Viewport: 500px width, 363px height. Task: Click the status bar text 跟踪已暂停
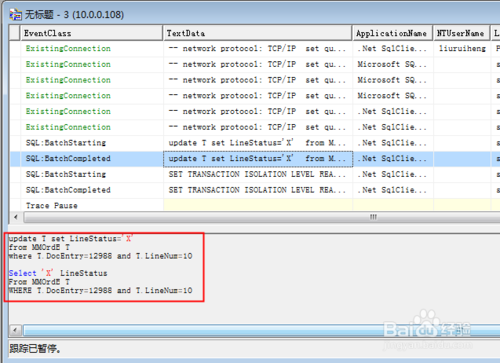pyautogui.click(x=35, y=349)
